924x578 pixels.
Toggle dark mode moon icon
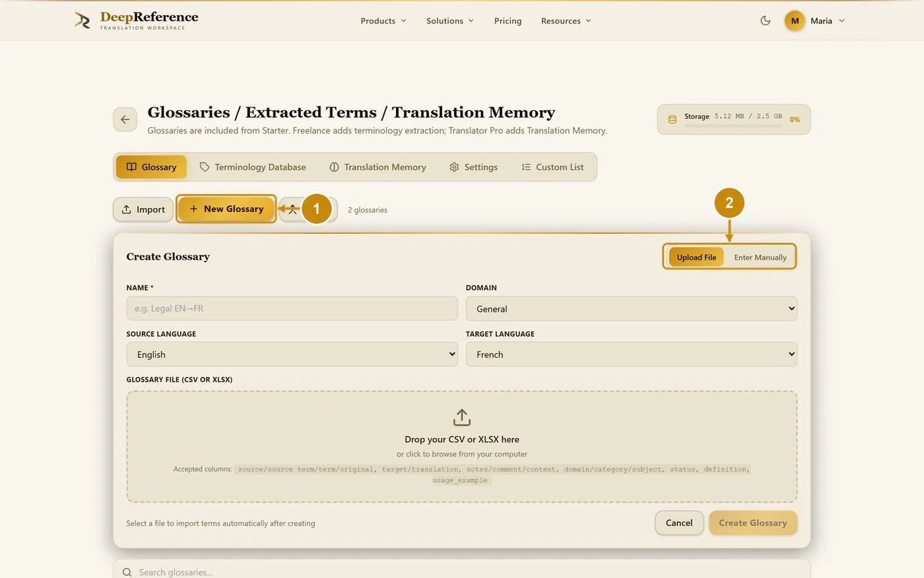click(766, 20)
